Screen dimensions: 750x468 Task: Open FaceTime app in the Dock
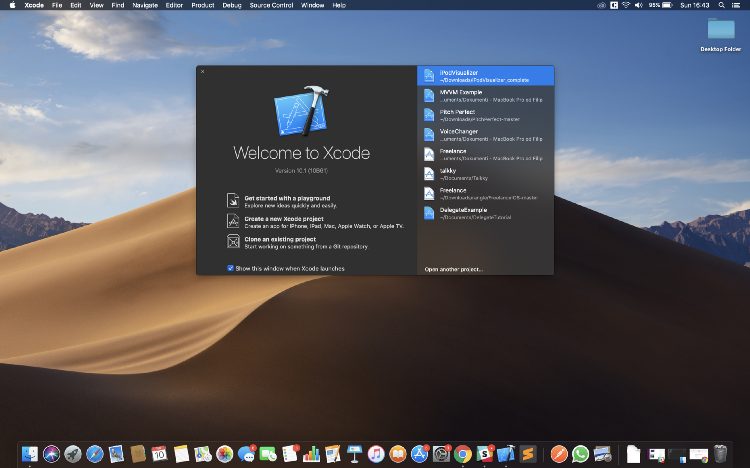[268, 454]
